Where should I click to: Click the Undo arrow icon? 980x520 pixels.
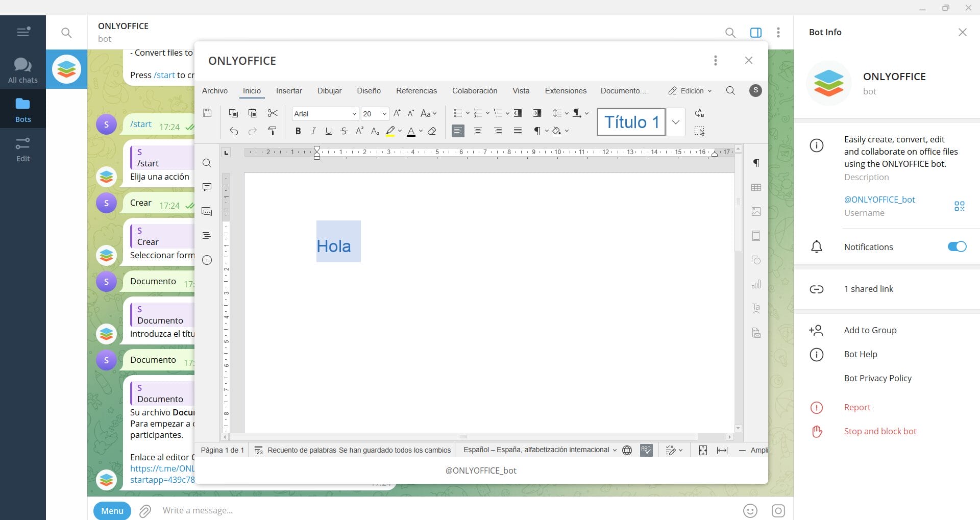(x=233, y=131)
